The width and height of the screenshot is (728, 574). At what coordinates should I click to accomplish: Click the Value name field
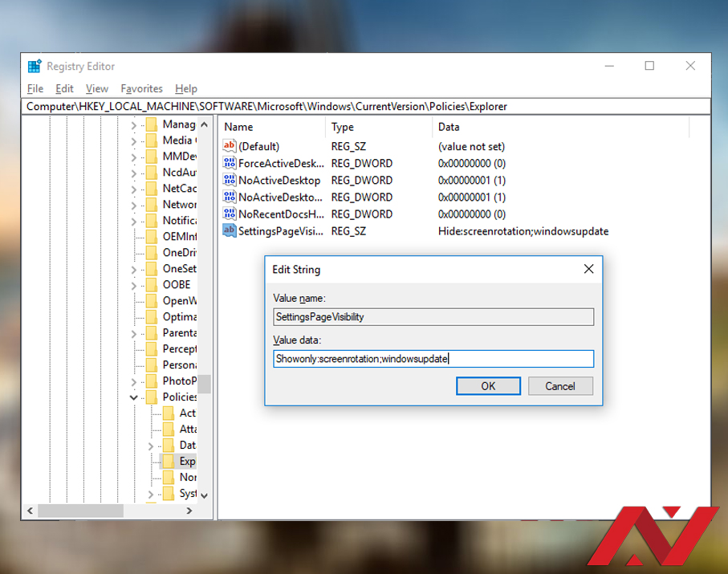click(433, 317)
